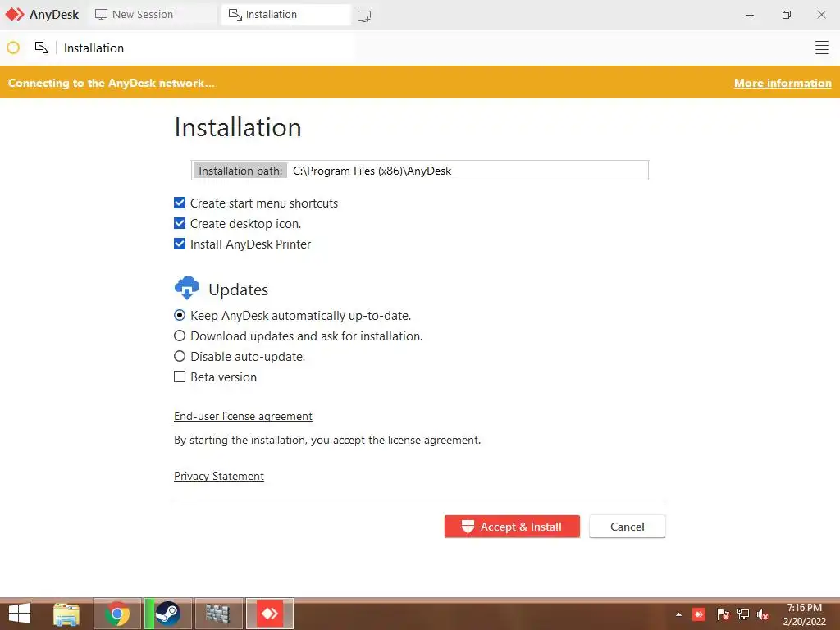The height and width of the screenshot is (630, 840).
Task: Click the Installation path label
Action: pos(240,171)
